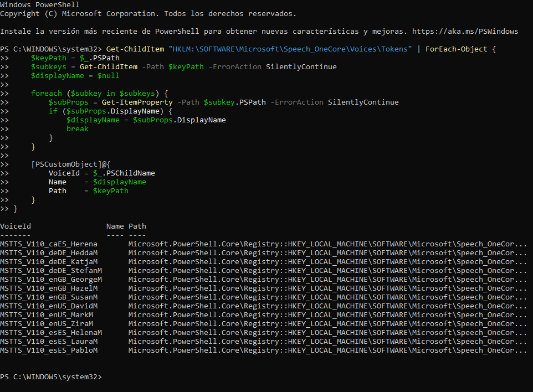Click the MSTTS_V110_enUS_DavidM voice ID
533x392 pixels.
click(x=49, y=306)
